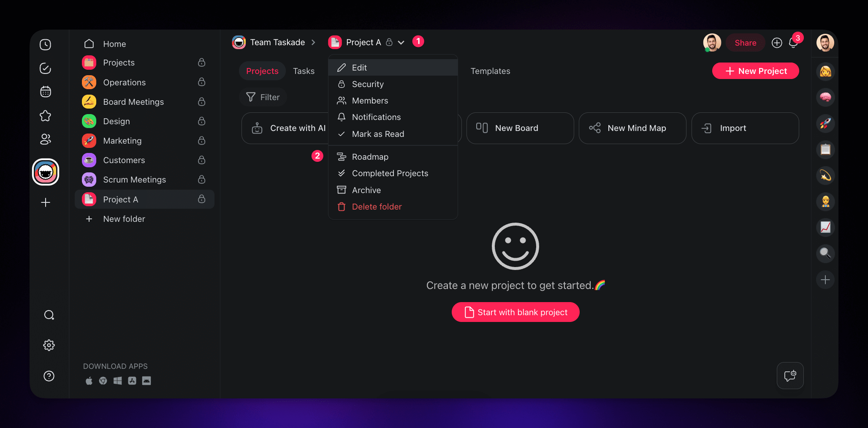The image size is (868, 428).
Task: Open the feedback chat icon
Action: click(x=790, y=376)
